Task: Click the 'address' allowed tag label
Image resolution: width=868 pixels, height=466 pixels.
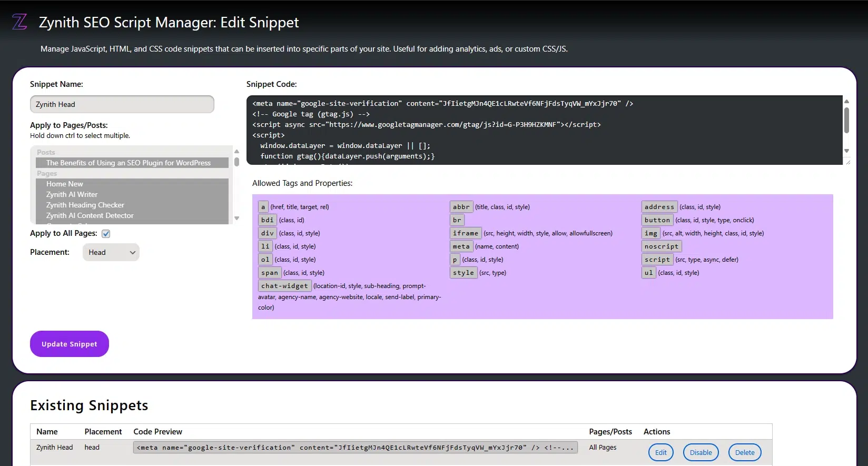Action: coord(659,207)
